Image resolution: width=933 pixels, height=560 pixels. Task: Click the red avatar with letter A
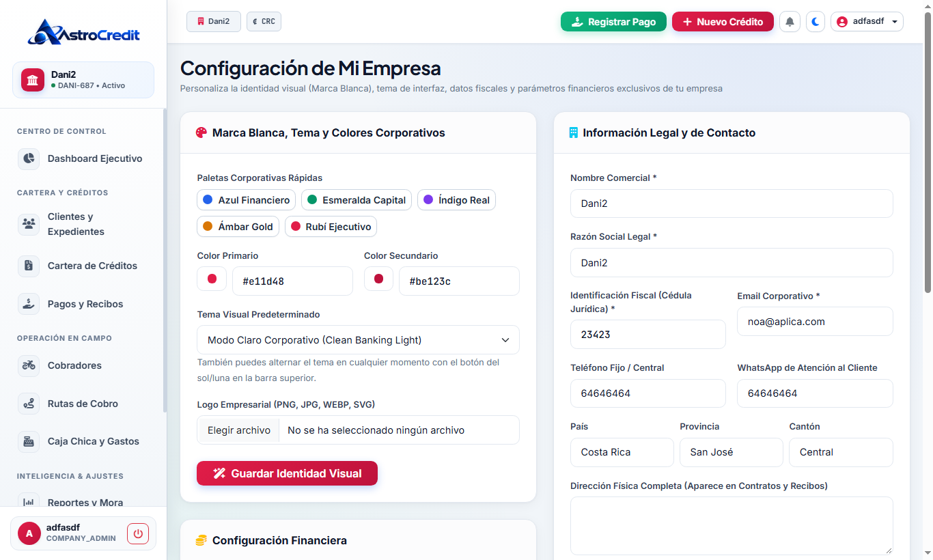pos(29,533)
